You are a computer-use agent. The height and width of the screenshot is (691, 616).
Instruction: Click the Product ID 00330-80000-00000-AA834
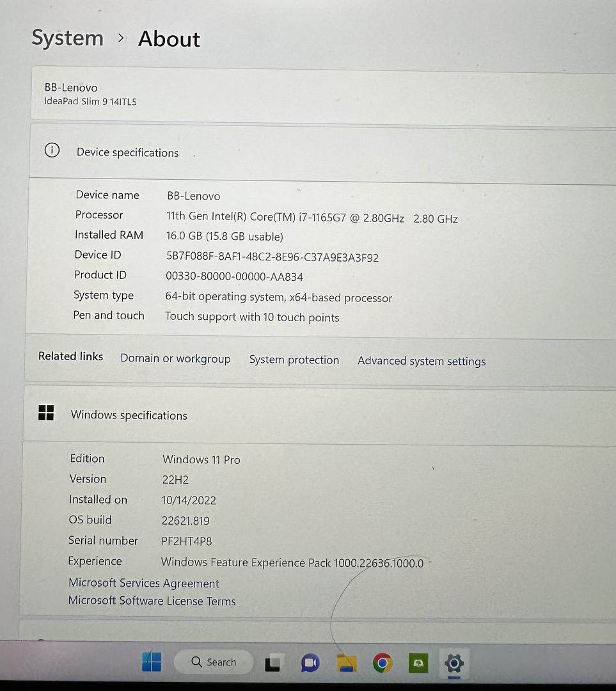pyautogui.click(x=234, y=276)
